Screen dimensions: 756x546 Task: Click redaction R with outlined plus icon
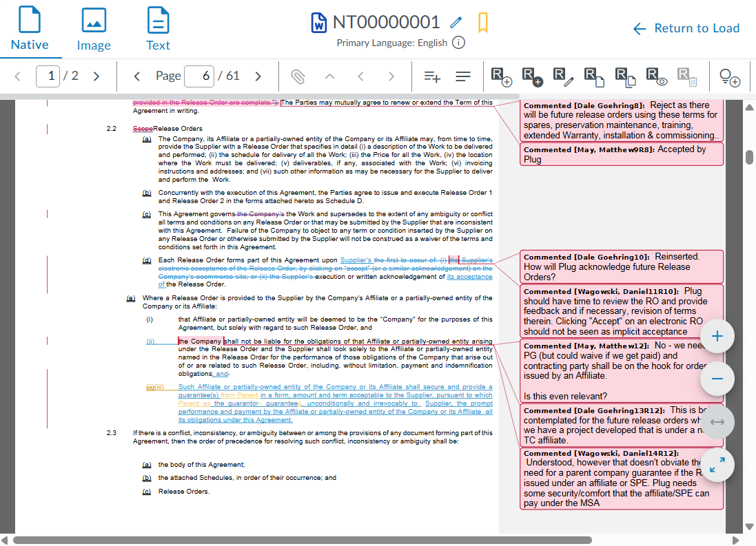[x=501, y=76]
